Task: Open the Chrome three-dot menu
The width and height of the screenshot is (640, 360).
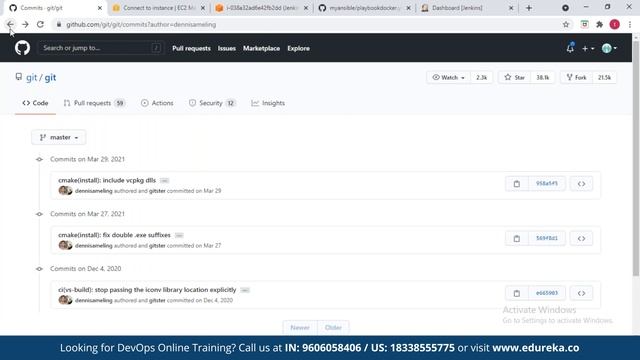Action: [630, 24]
